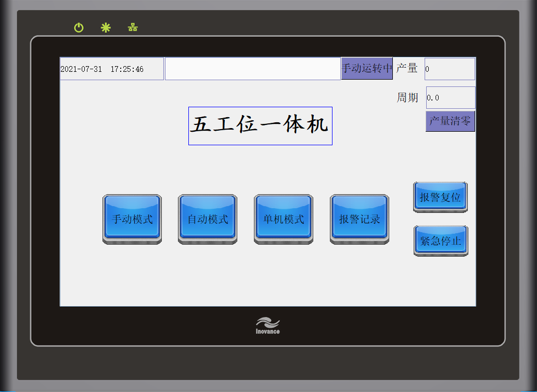Select the 周期 cycle time value field

pos(451,98)
